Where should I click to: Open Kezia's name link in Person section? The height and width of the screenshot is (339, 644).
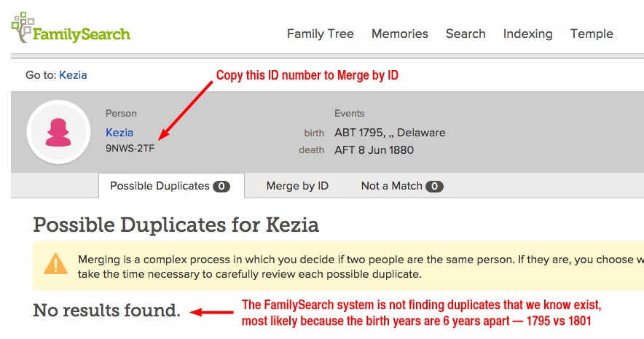coord(119,133)
